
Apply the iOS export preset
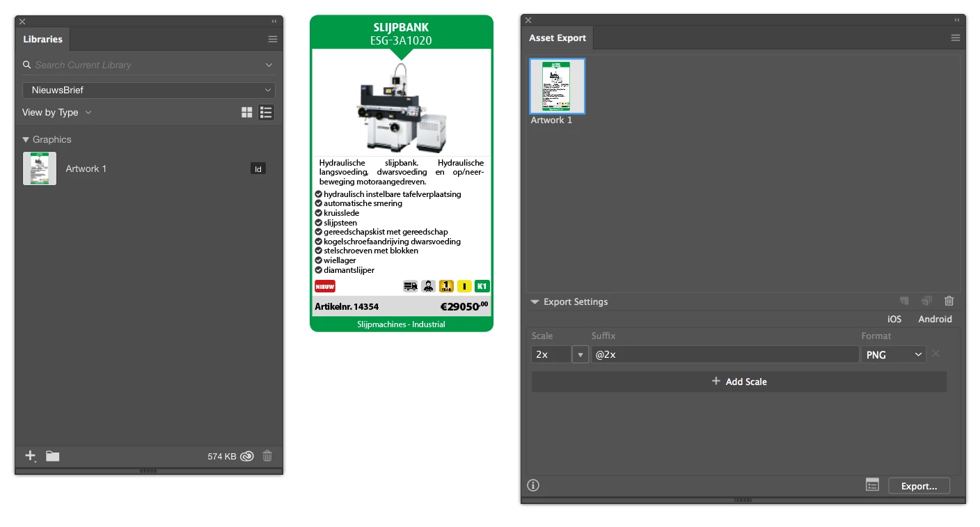click(894, 319)
